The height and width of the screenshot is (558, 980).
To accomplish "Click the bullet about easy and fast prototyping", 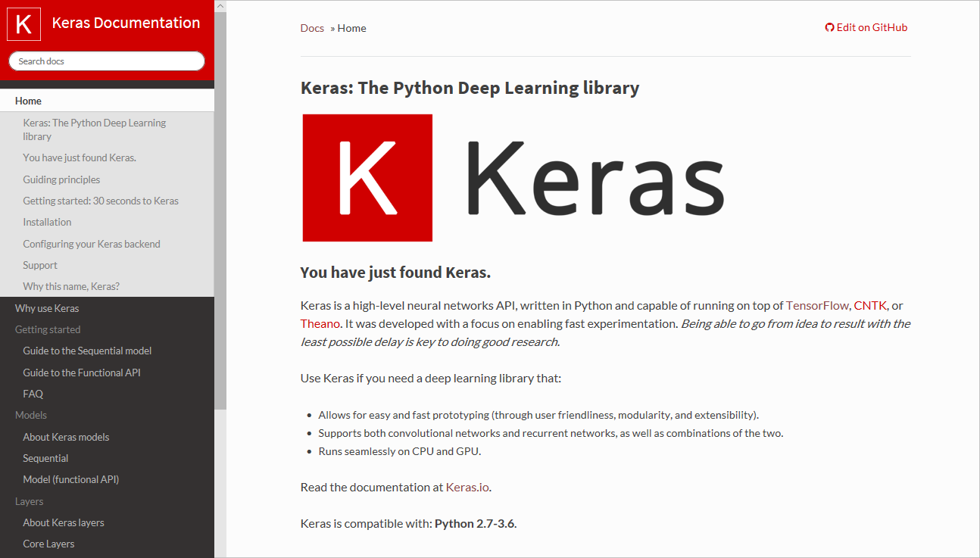I will [x=538, y=415].
